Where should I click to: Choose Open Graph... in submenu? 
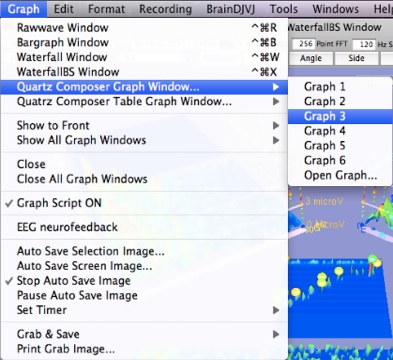point(340,175)
